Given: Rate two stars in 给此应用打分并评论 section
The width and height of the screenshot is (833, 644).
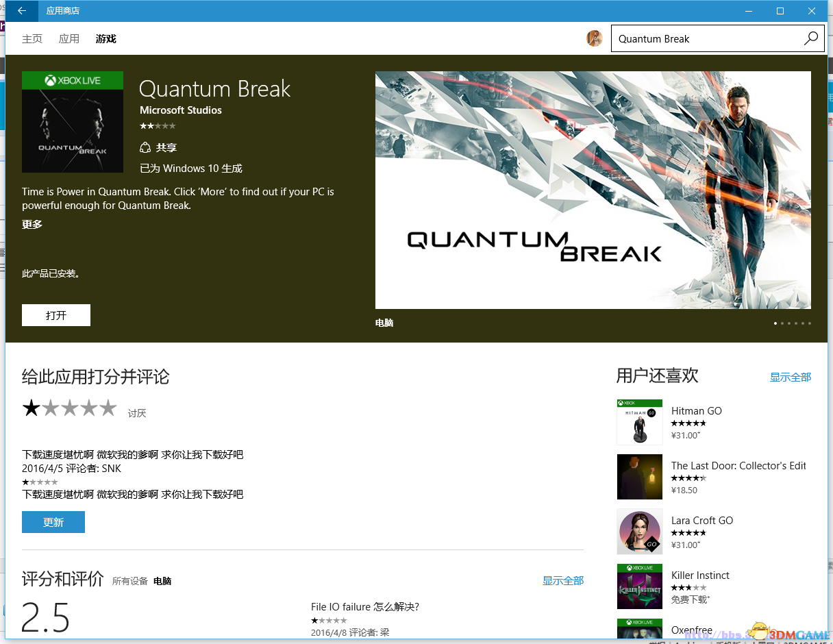Looking at the screenshot, I should pyautogui.click(x=51, y=408).
